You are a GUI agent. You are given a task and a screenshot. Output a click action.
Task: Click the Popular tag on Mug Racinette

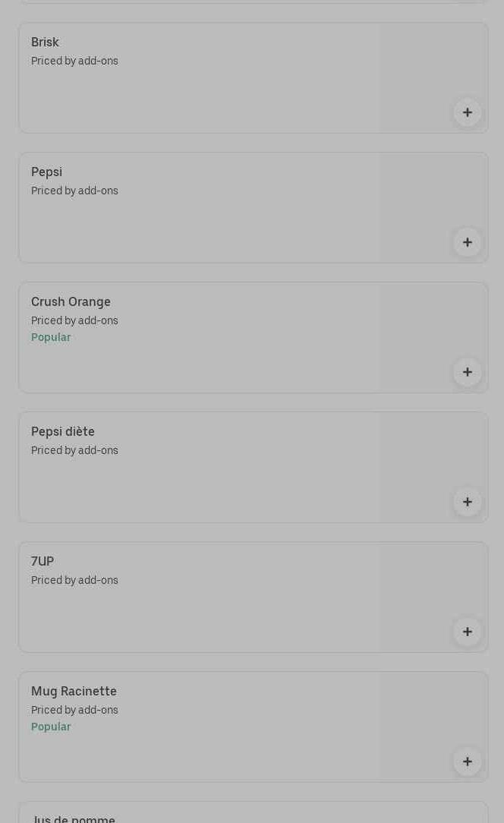point(51,727)
